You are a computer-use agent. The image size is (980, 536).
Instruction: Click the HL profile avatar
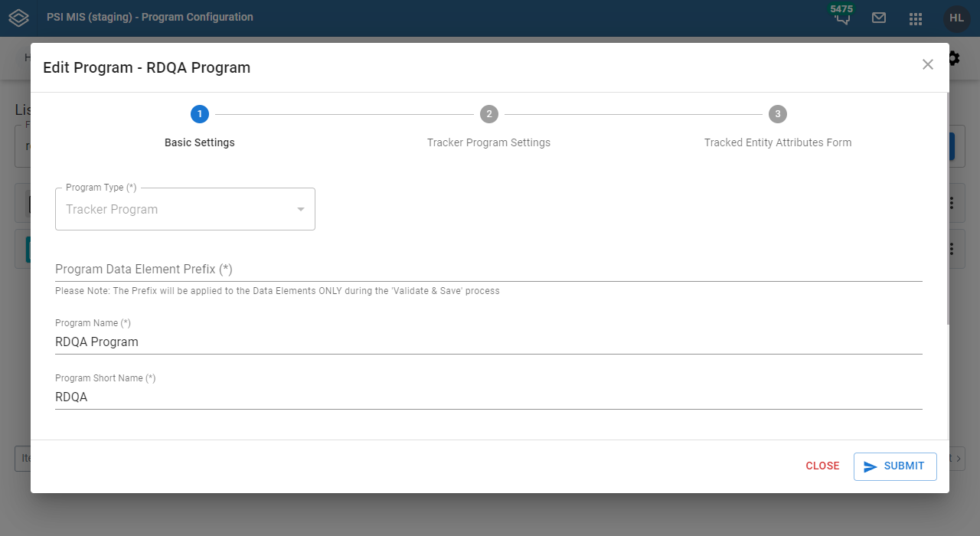tap(955, 18)
